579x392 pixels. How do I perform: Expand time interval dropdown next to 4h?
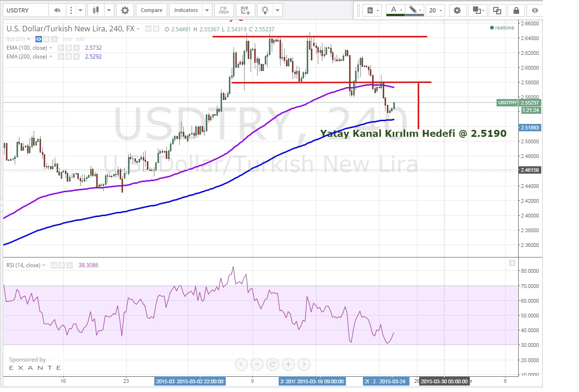(x=80, y=10)
